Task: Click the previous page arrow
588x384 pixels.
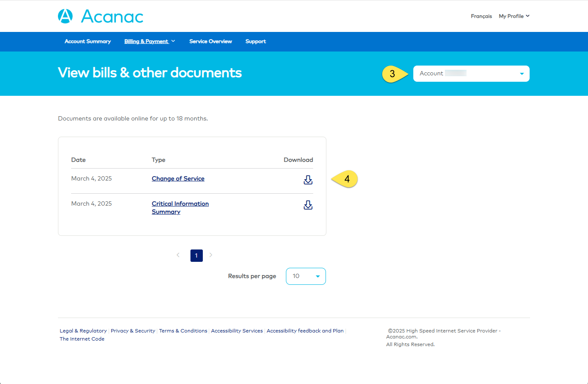Action: coord(178,255)
